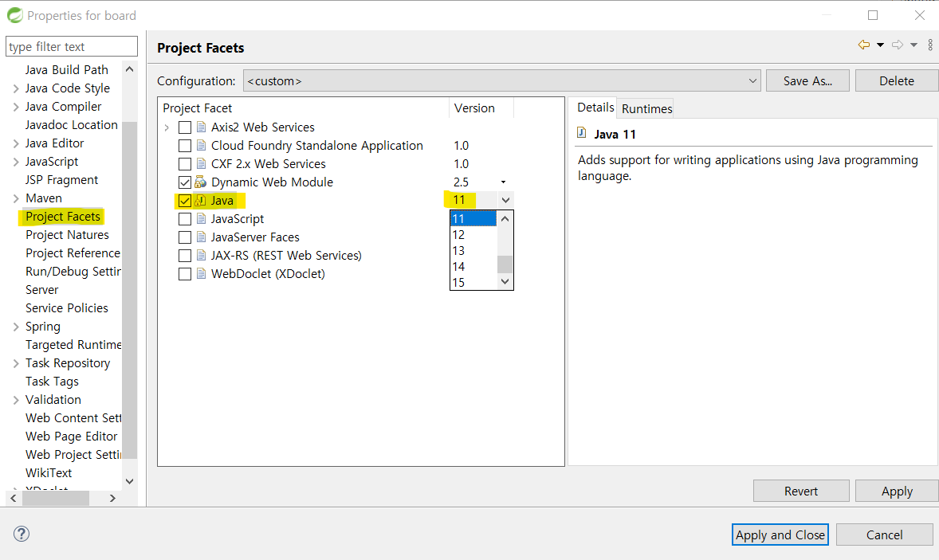Select Java version 15 from list
The height and width of the screenshot is (560, 939).
(x=473, y=283)
